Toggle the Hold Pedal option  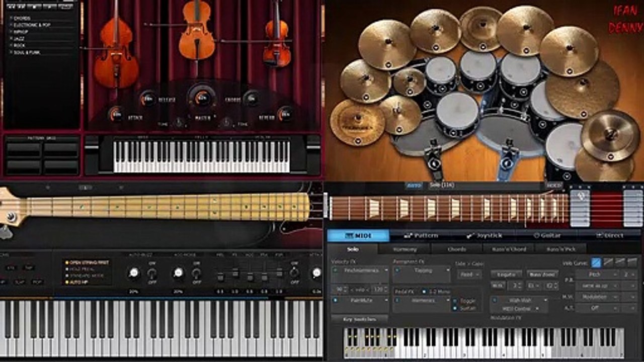[x=81, y=269]
